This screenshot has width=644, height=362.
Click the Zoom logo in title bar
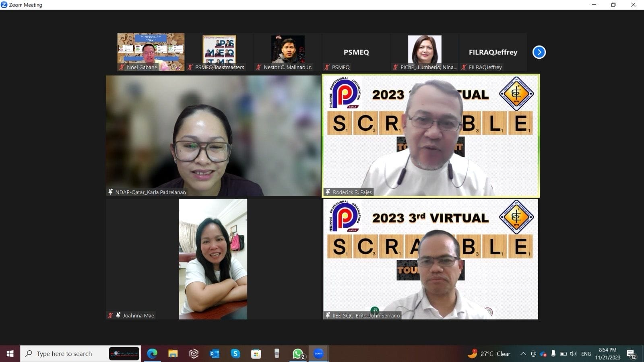click(4, 5)
